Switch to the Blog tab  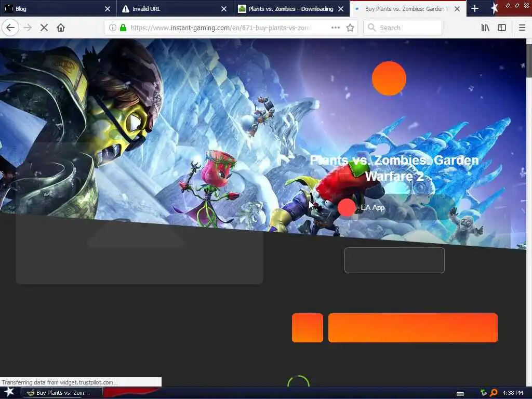pos(58,8)
